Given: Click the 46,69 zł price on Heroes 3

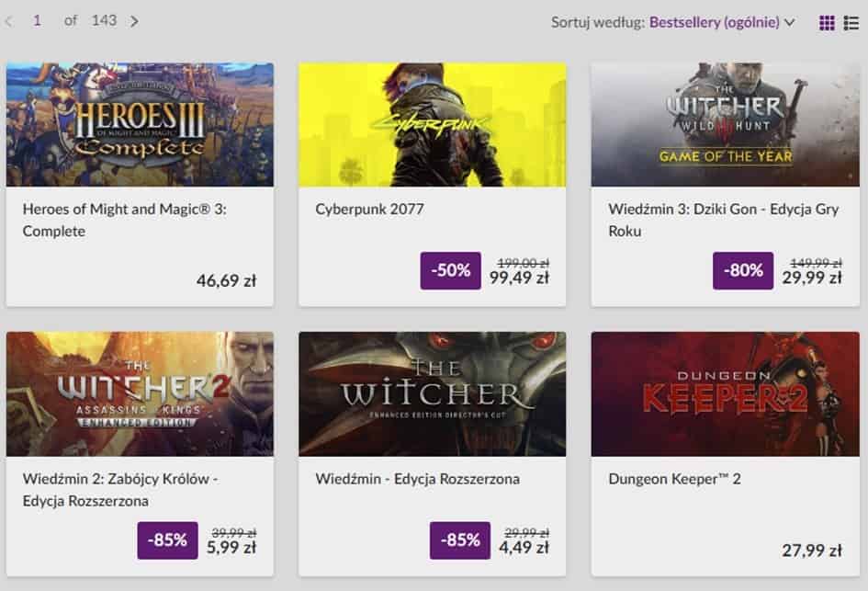Looking at the screenshot, I should tap(226, 281).
